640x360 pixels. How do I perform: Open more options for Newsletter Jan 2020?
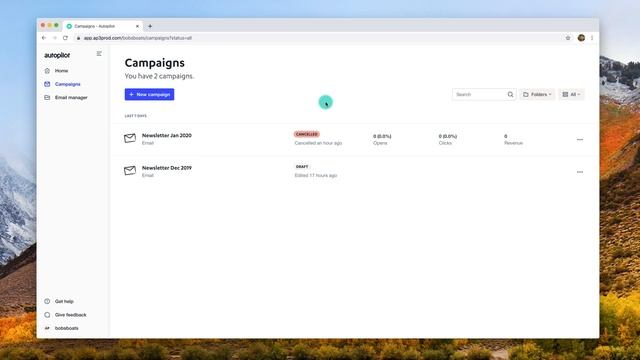[580, 140]
